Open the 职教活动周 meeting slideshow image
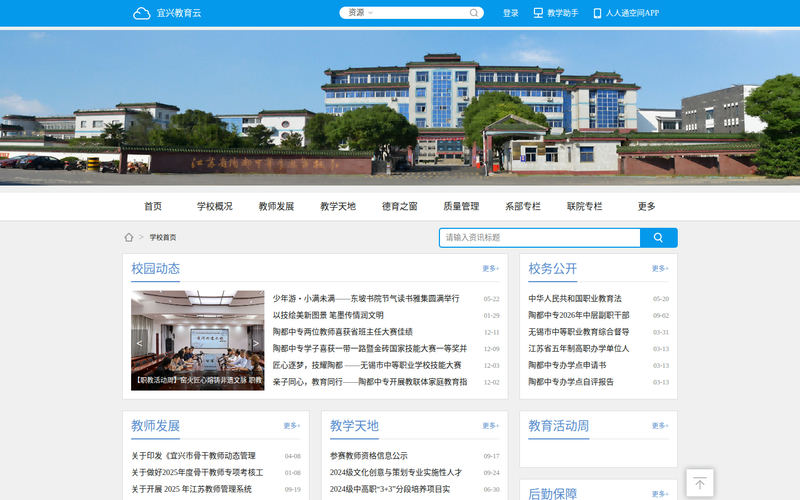Screen dimensions: 800x500 197,340
